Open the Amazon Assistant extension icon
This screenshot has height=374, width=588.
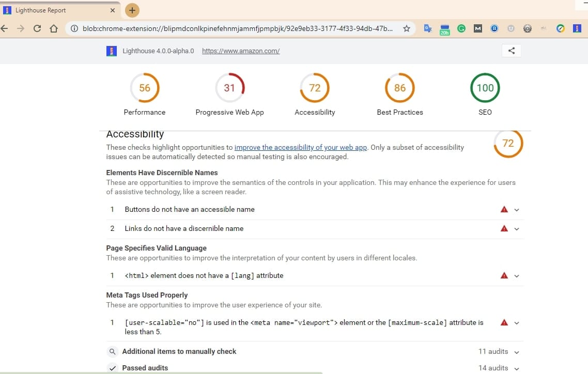(x=494, y=28)
